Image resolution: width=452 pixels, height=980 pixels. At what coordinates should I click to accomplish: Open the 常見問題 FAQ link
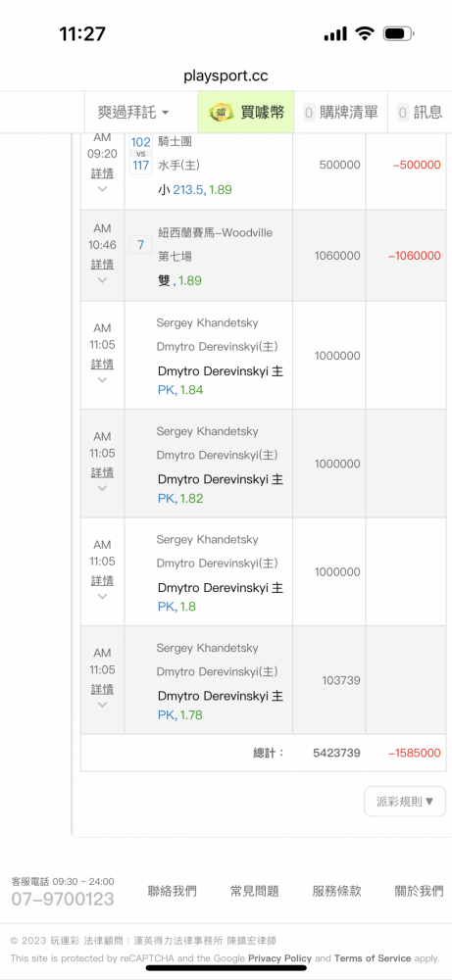tap(255, 891)
